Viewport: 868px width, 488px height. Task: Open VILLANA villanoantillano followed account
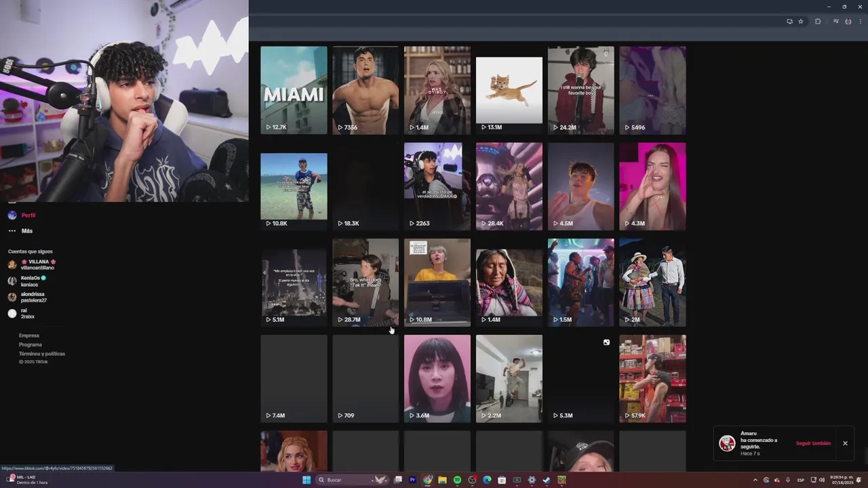point(31,264)
